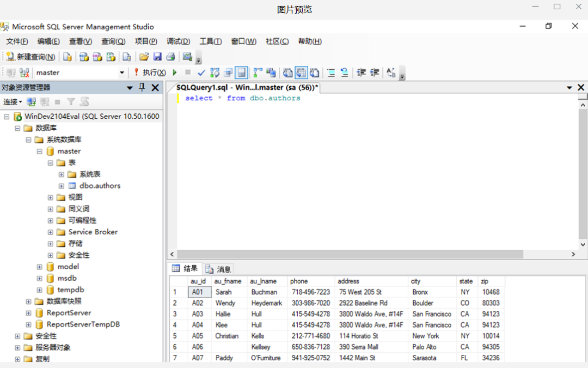Open a file with the folder icon
Screen dimensions: 588x368
144,57
